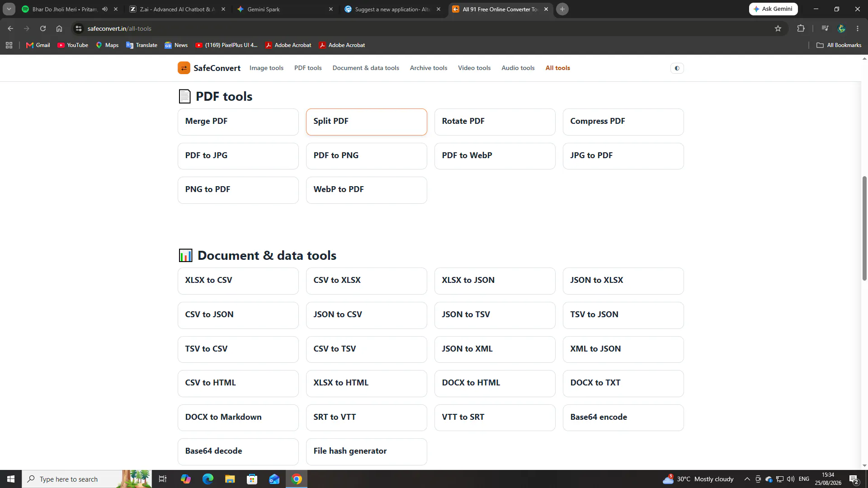This screenshot has height=488, width=868.
Task: Open PDF to WebP converter
Action: 495,156
